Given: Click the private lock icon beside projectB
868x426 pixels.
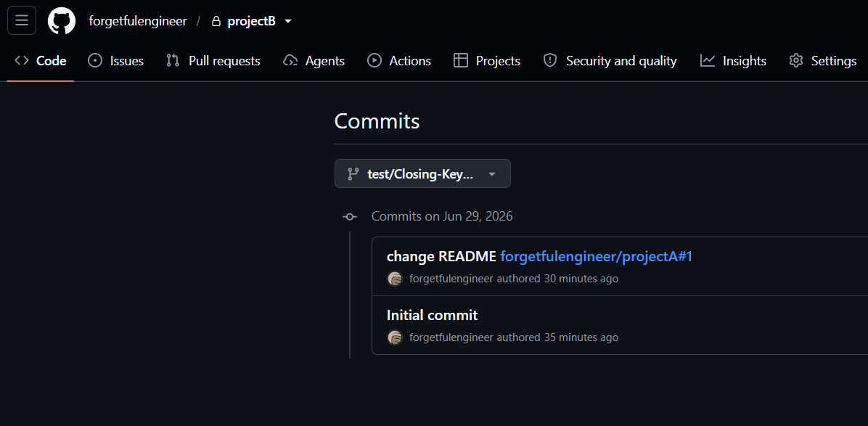Looking at the screenshot, I should point(216,21).
